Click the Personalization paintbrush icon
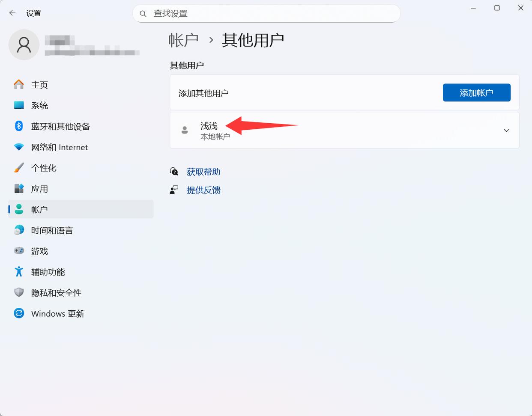 pos(19,168)
